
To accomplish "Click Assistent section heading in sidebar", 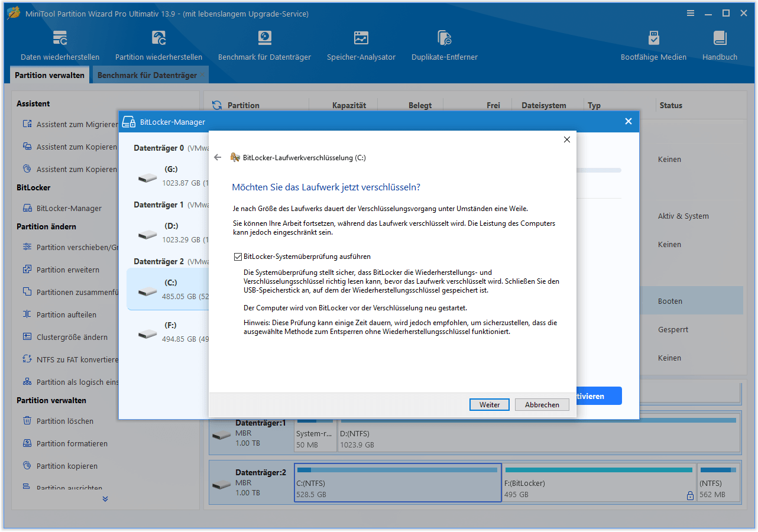I will pos(33,103).
